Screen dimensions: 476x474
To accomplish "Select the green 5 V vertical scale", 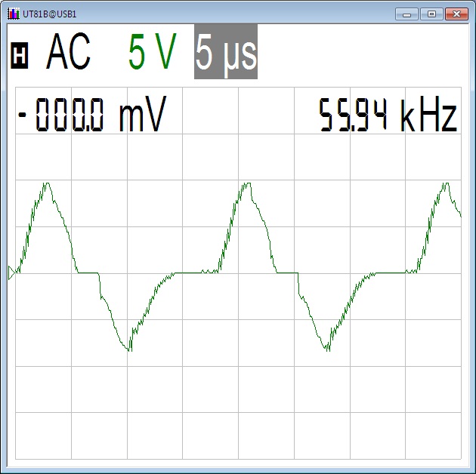I will click(152, 53).
